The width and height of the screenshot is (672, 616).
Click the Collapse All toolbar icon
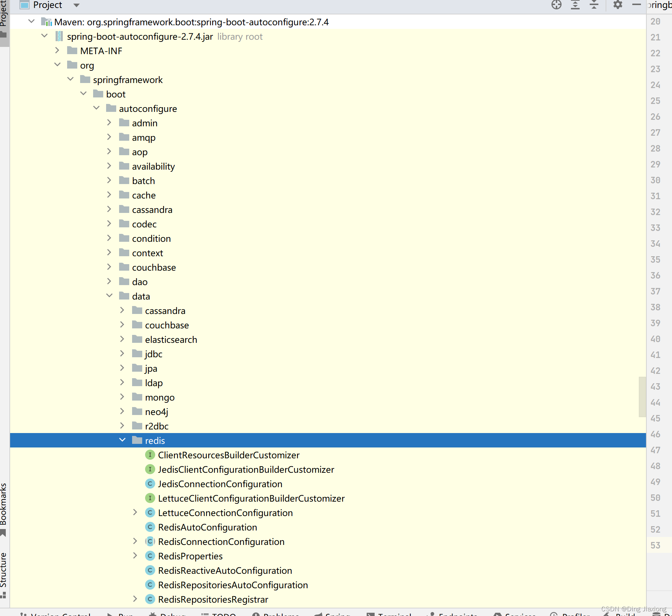coord(594,5)
